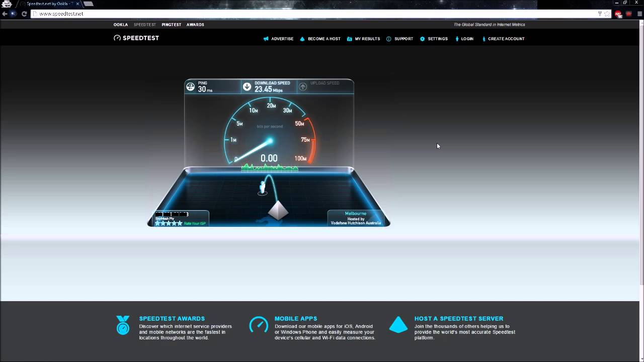Click the icon beside Create Account
The image size is (644, 362).
coord(484,39)
